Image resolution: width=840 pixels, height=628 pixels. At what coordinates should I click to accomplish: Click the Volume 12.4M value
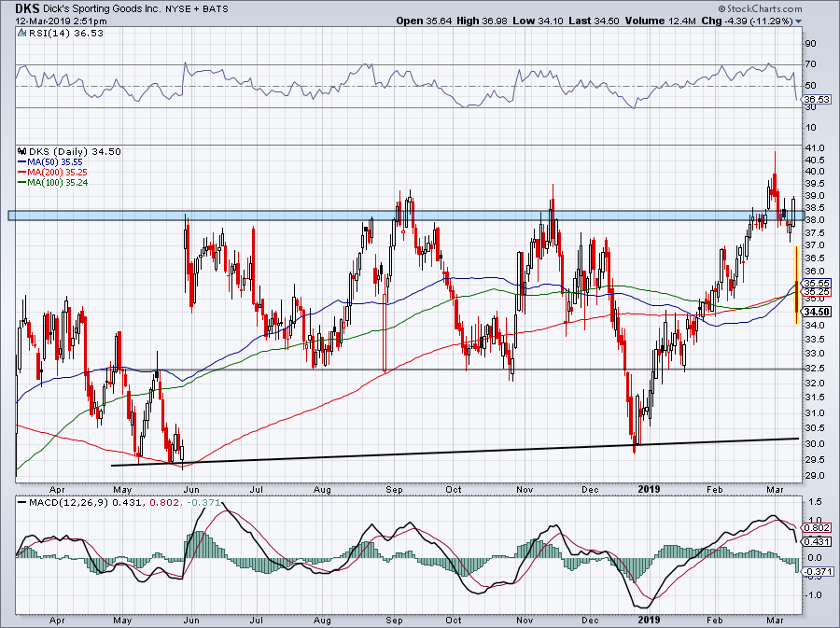point(660,21)
